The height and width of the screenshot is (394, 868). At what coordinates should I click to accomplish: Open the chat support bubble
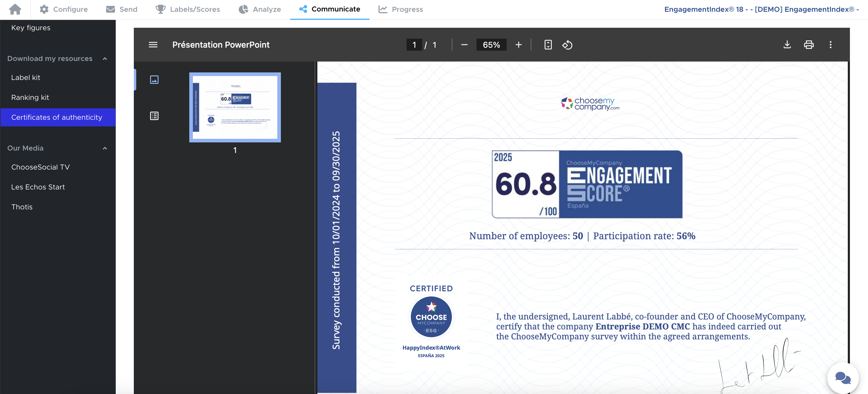[x=842, y=377]
